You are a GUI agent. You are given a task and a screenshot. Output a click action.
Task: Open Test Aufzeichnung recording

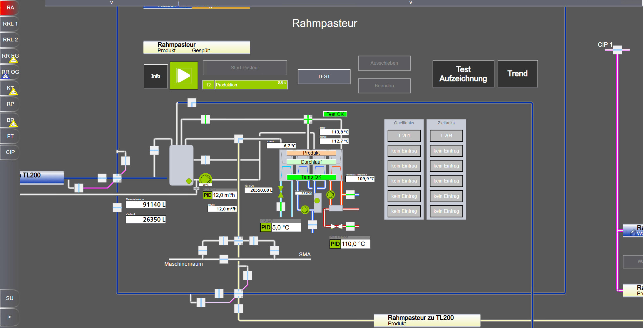pyautogui.click(x=463, y=74)
